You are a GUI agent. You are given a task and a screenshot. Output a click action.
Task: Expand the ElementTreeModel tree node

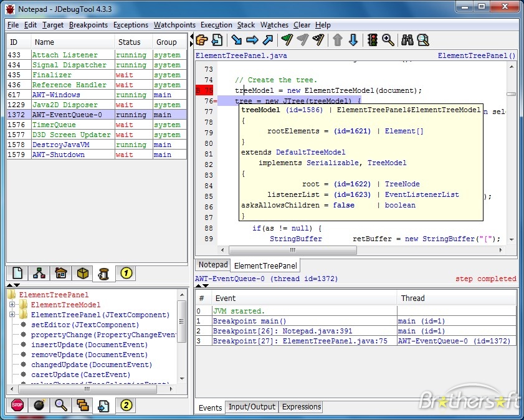pos(12,305)
